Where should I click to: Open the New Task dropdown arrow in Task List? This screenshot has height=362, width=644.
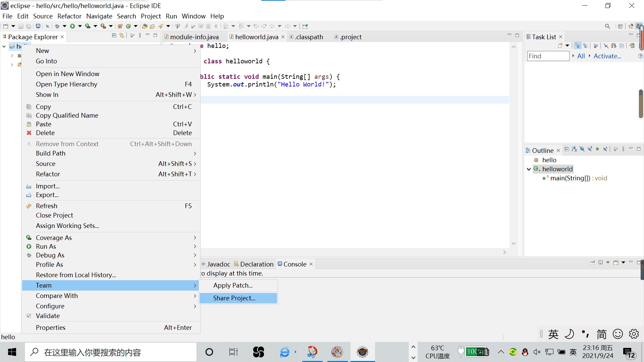[567, 46]
